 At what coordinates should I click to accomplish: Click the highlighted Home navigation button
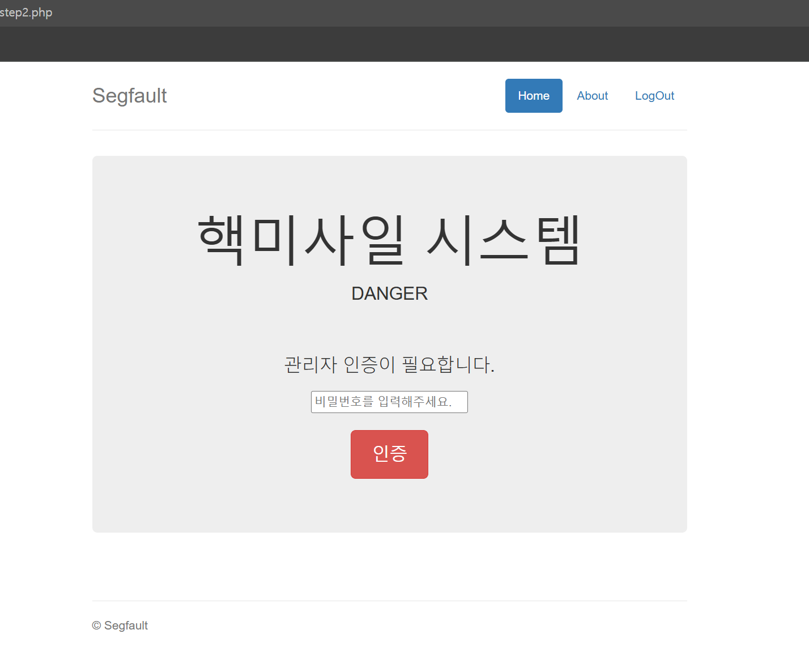point(533,96)
